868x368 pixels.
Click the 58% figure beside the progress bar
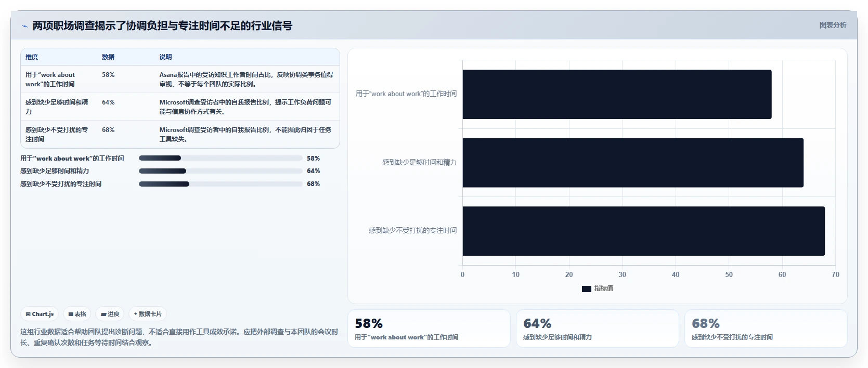click(313, 159)
